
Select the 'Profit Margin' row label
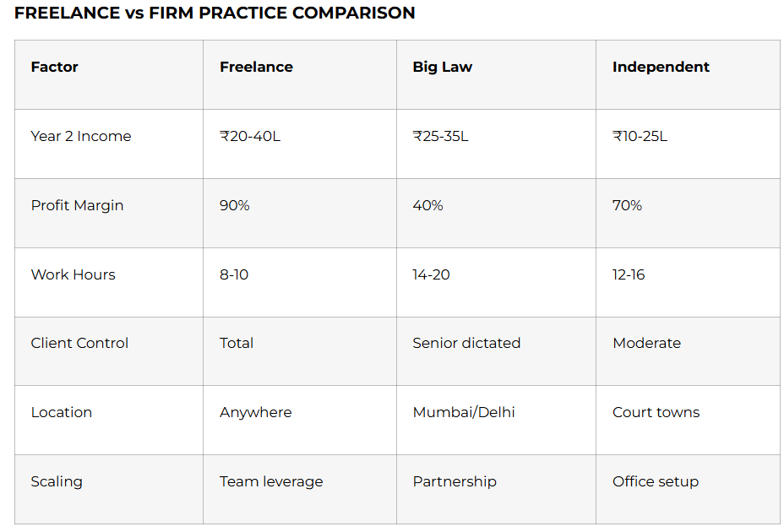click(77, 206)
